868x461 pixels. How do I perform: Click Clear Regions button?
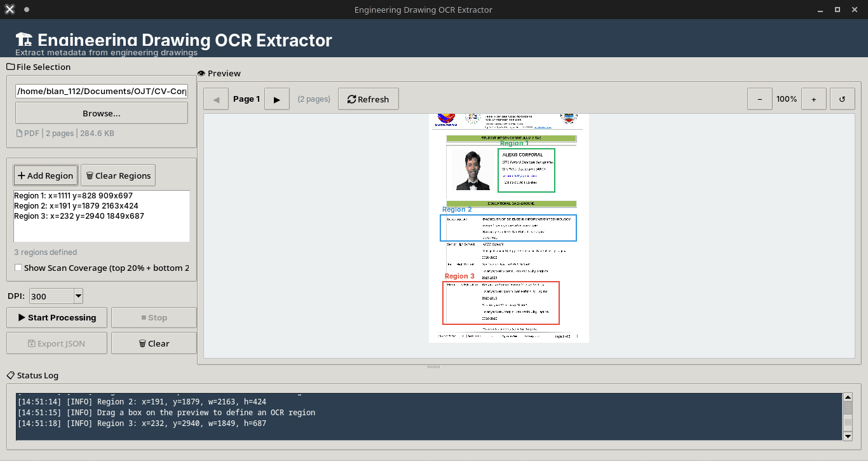click(118, 175)
